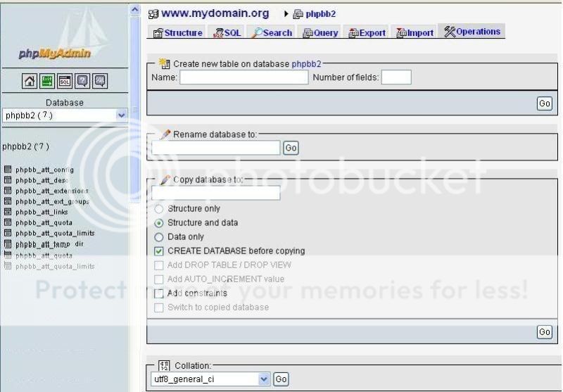Open the Import tab

(x=415, y=32)
